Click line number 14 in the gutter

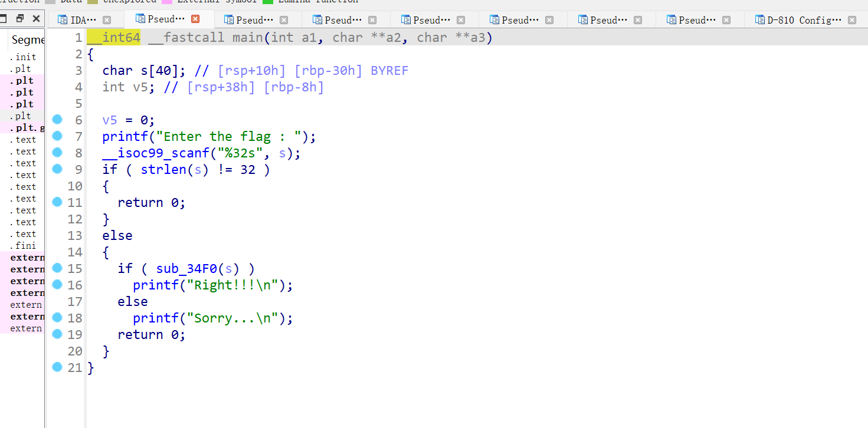coord(75,252)
